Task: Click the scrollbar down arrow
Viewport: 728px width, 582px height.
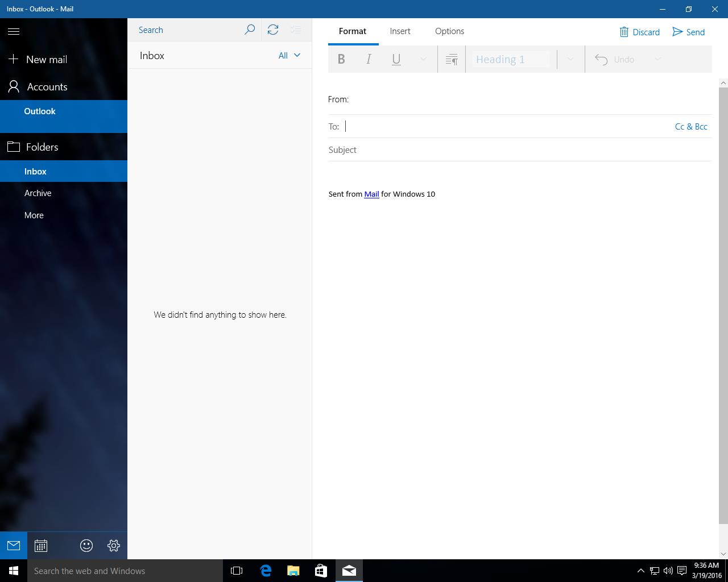Action: 723,554
